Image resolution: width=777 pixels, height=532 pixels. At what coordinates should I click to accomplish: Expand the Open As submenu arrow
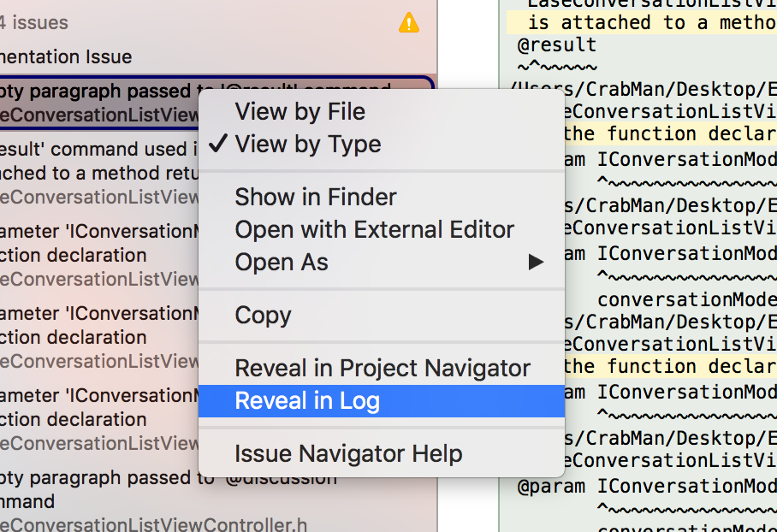[536, 262]
